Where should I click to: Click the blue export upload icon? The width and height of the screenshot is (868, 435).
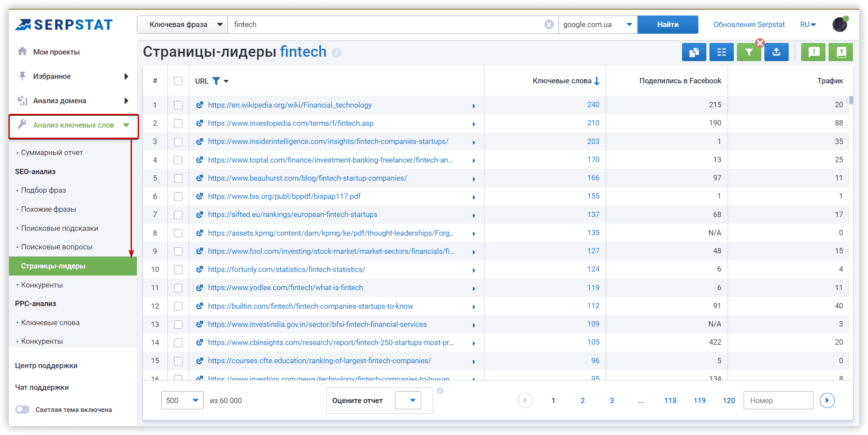pyautogui.click(x=776, y=52)
